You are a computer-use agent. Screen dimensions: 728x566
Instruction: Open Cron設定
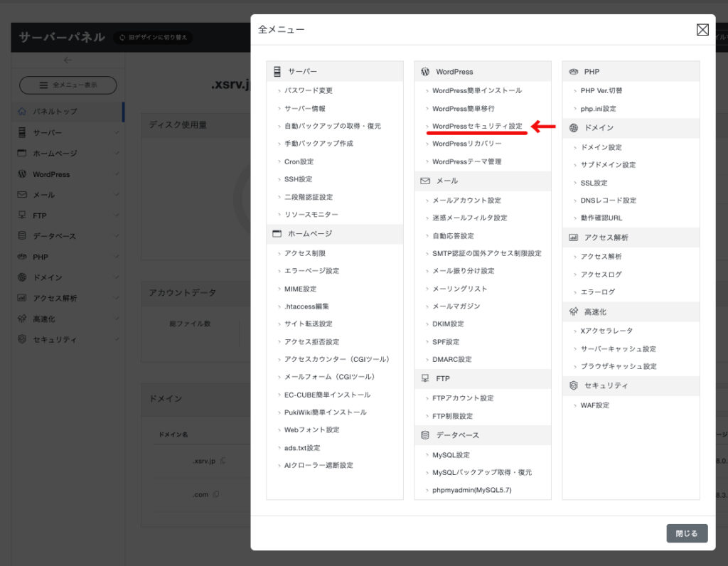click(x=299, y=161)
